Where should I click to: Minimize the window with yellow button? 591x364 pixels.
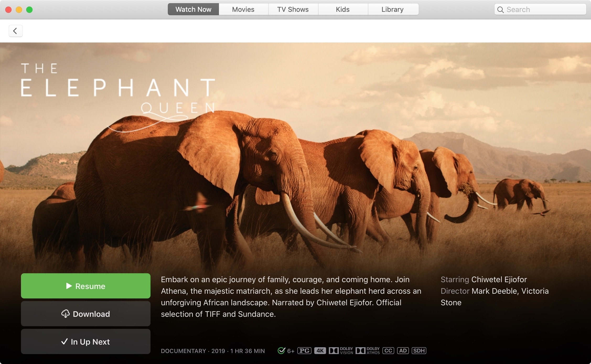tap(19, 10)
